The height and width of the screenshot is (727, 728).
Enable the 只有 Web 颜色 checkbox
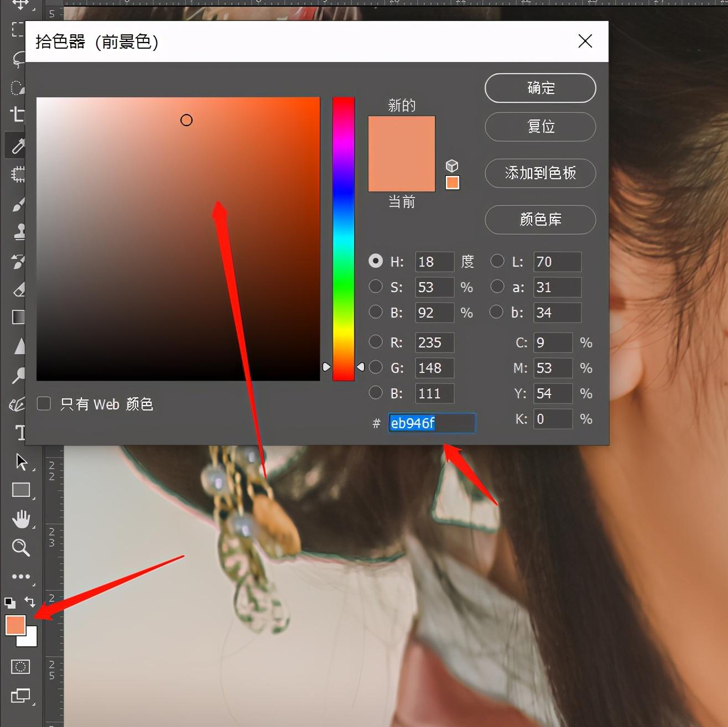coord(44,404)
